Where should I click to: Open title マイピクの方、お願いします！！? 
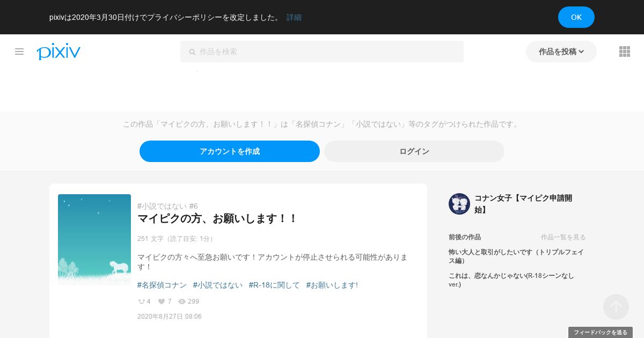217,218
